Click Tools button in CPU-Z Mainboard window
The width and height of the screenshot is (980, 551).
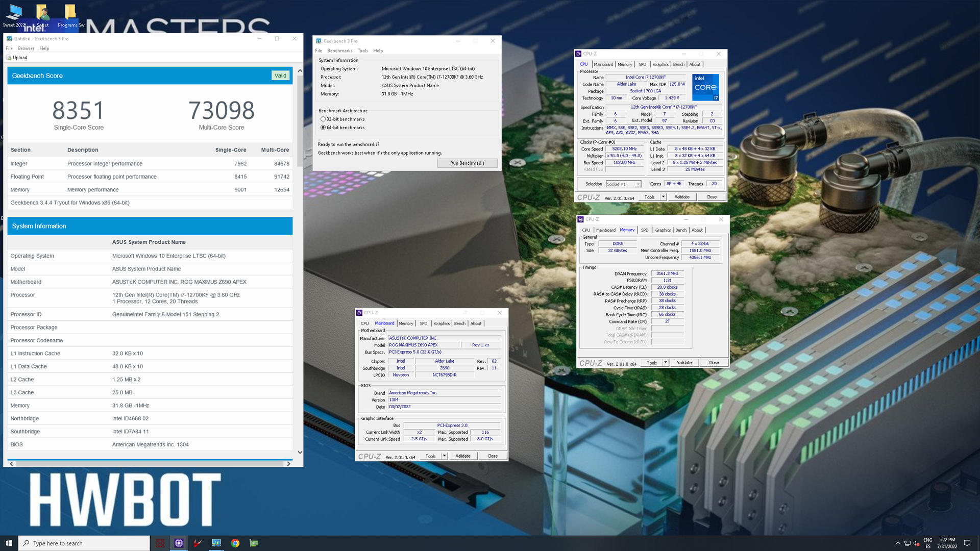click(x=431, y=456)
